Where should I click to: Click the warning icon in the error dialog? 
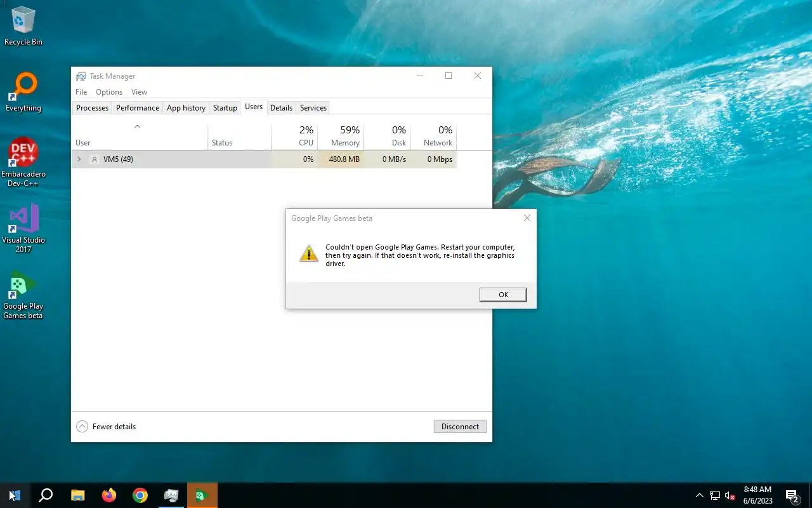(x=309, y=254)
